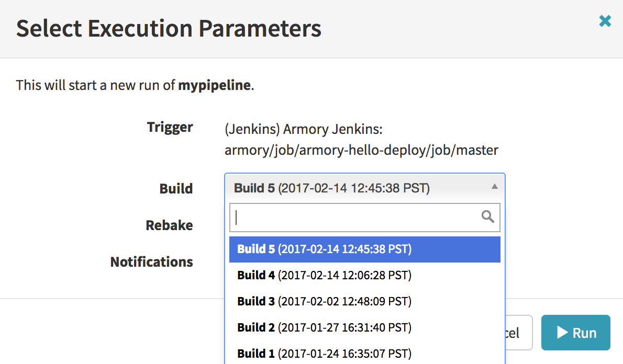Click the Build field label
Screen dimensions: 623x364
176,189
